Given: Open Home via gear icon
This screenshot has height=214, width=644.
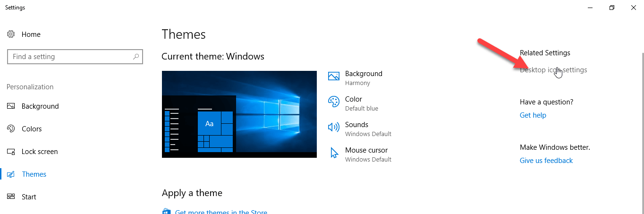Looking at the screenshot, I should coord(11,34).
